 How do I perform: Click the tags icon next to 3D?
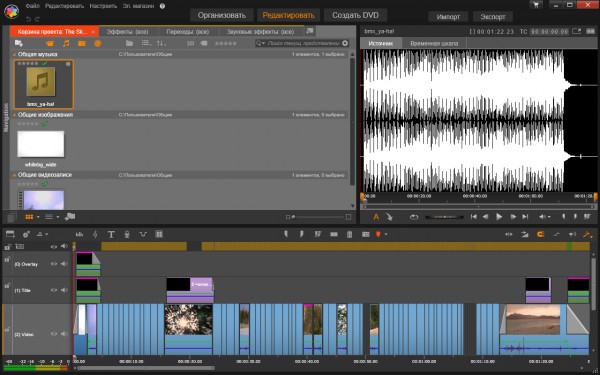pyautogui.click(x=204, y=44)
